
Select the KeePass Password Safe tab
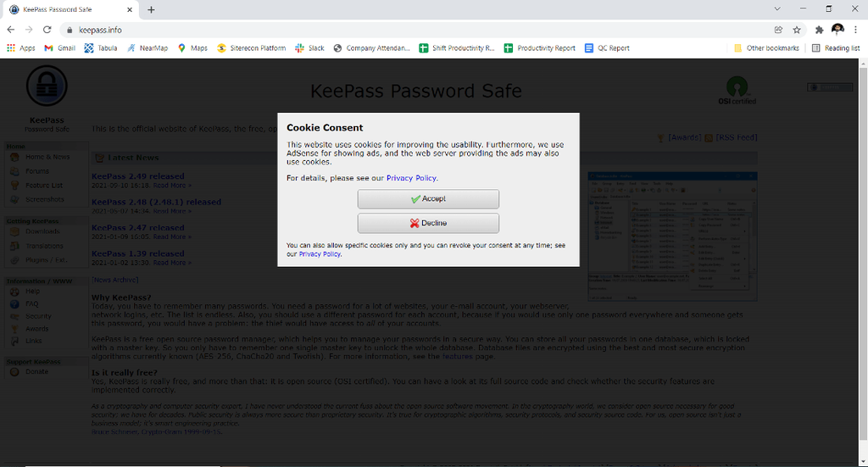pyautogui.click(x=71, y=9)
